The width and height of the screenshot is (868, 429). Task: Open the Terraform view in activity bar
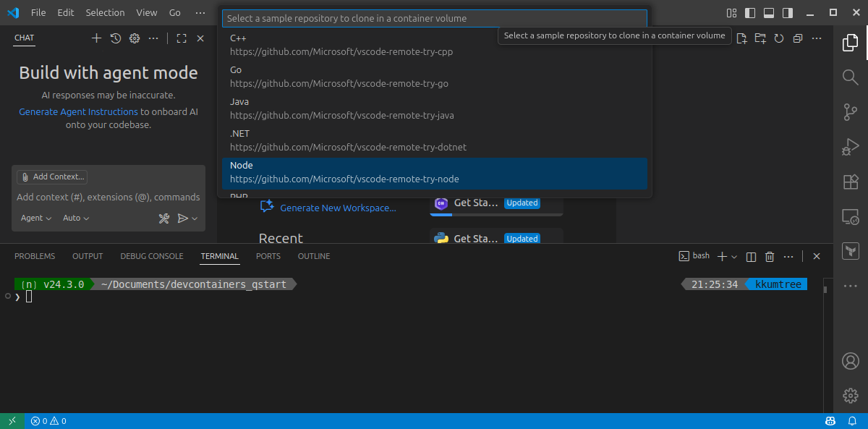click(x=851, y=251)
